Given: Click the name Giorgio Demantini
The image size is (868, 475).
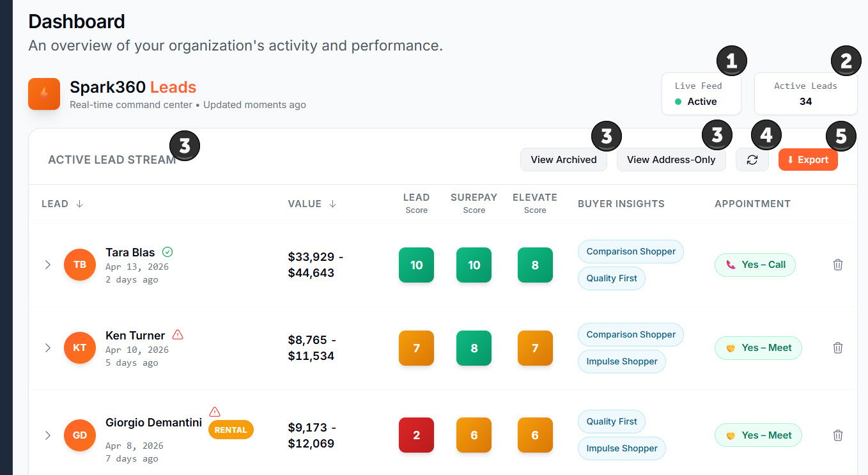Looking at the screenshot, I should click(154, 423).
